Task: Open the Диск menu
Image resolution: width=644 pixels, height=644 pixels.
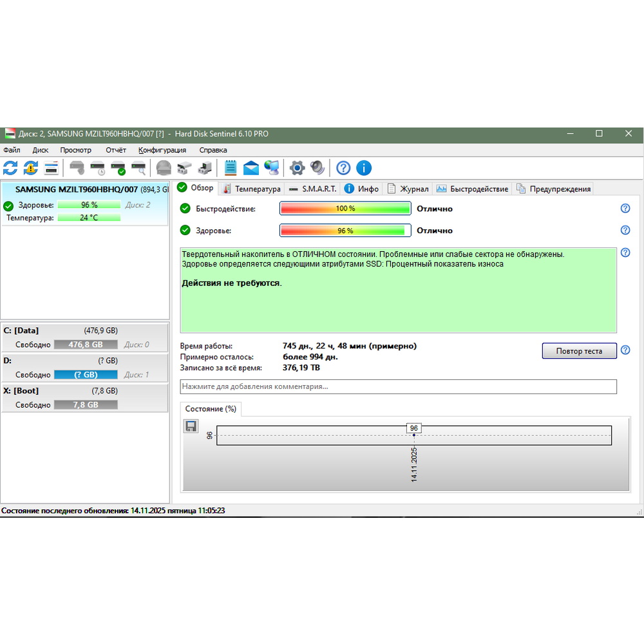Action: [x=41, y=150]
